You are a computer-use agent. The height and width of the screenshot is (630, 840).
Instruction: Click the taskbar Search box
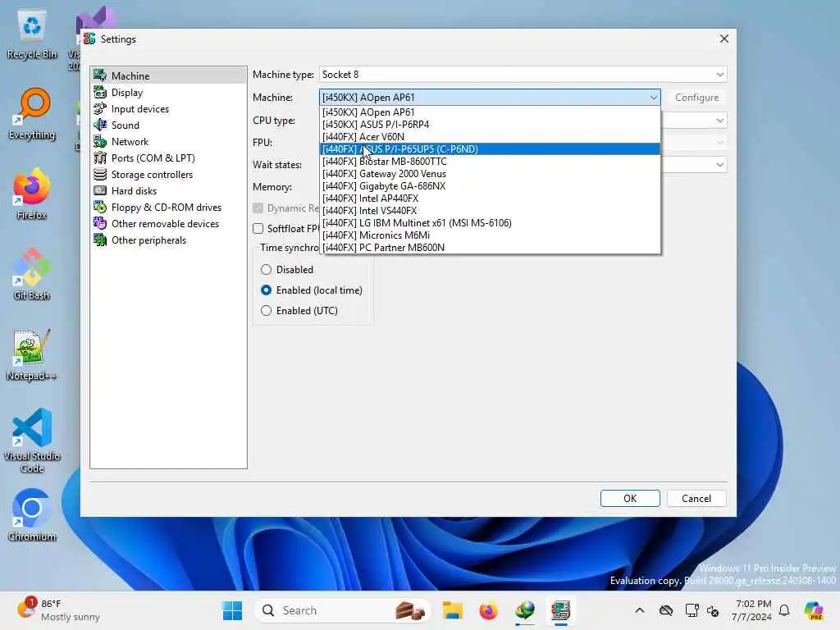(343, 610)
